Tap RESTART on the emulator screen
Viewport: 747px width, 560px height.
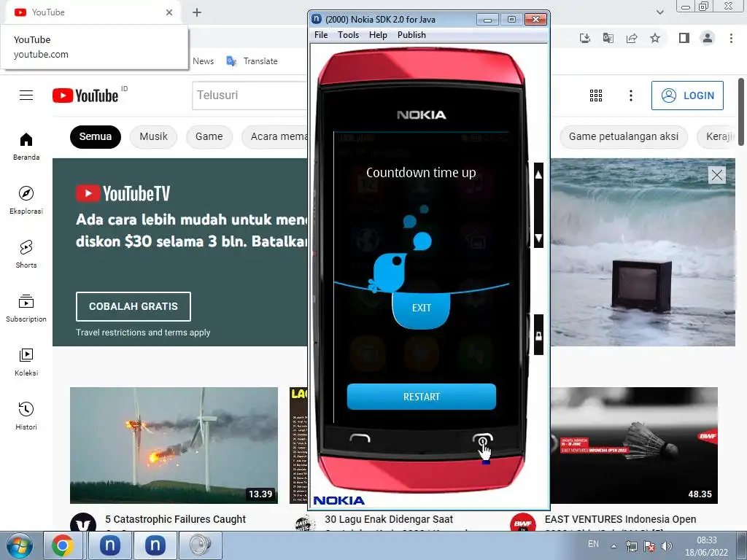(421, 397)
